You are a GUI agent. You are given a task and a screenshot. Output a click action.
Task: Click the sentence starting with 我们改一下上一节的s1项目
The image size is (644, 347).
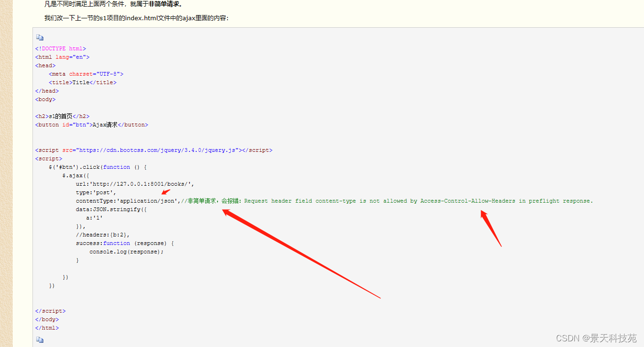pos(137,18)
